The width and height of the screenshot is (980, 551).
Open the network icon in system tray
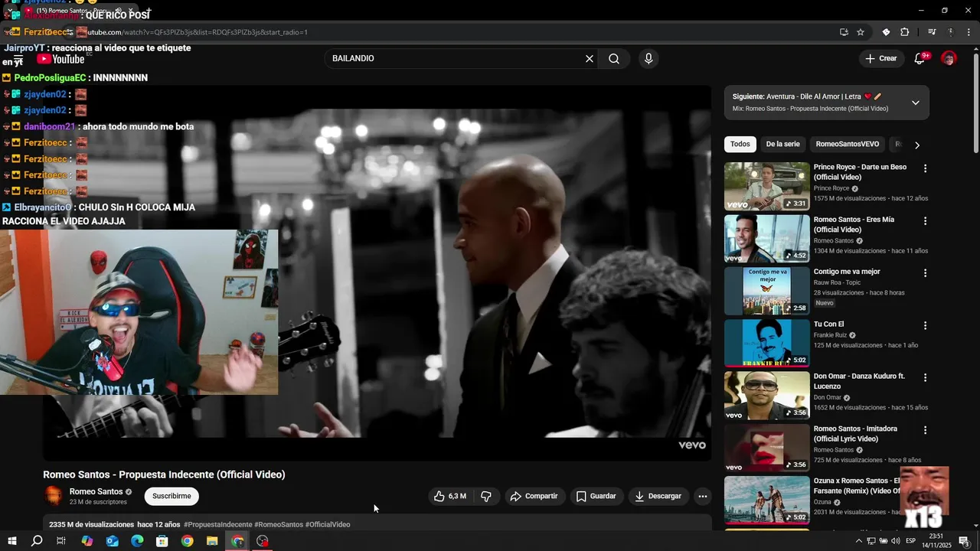(871, 541)
